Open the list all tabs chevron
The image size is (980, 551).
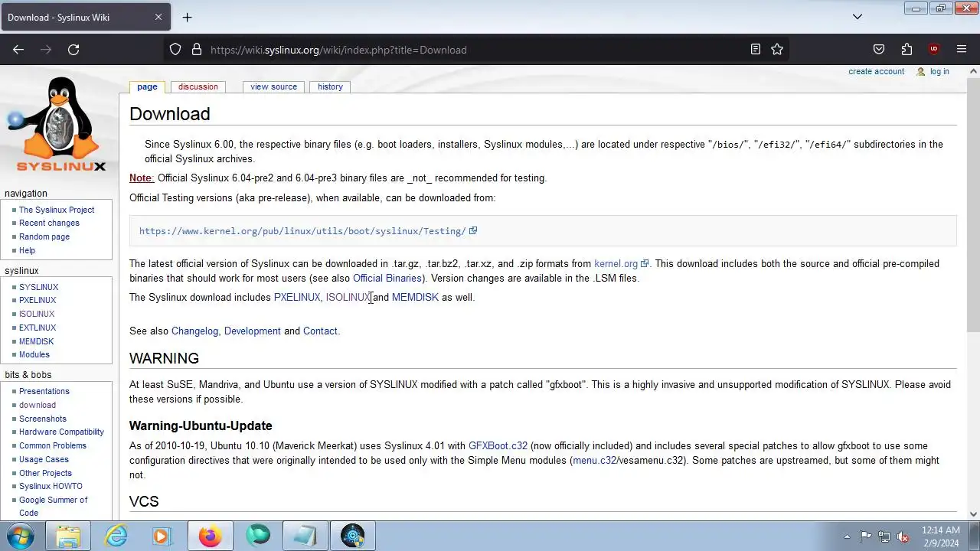pos(857,17)
